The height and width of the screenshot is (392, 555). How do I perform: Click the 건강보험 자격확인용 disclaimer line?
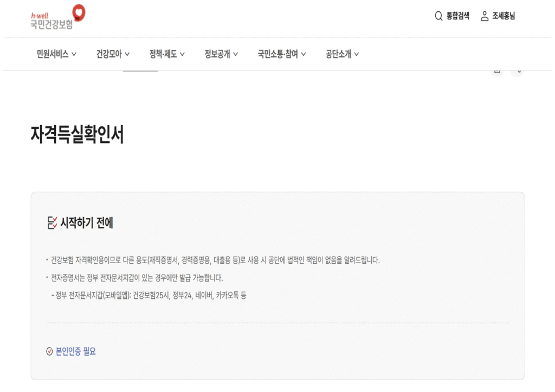coord(215,260)
